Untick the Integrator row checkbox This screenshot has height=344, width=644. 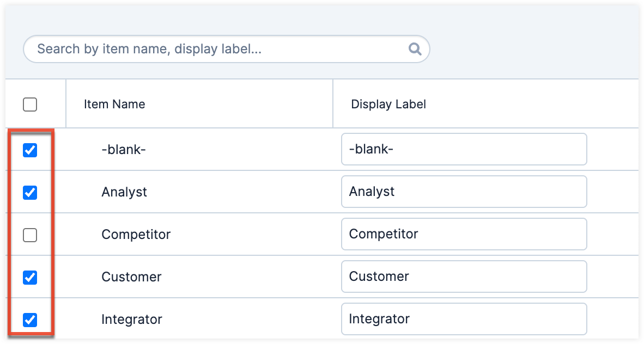click(x=30, y=320)
